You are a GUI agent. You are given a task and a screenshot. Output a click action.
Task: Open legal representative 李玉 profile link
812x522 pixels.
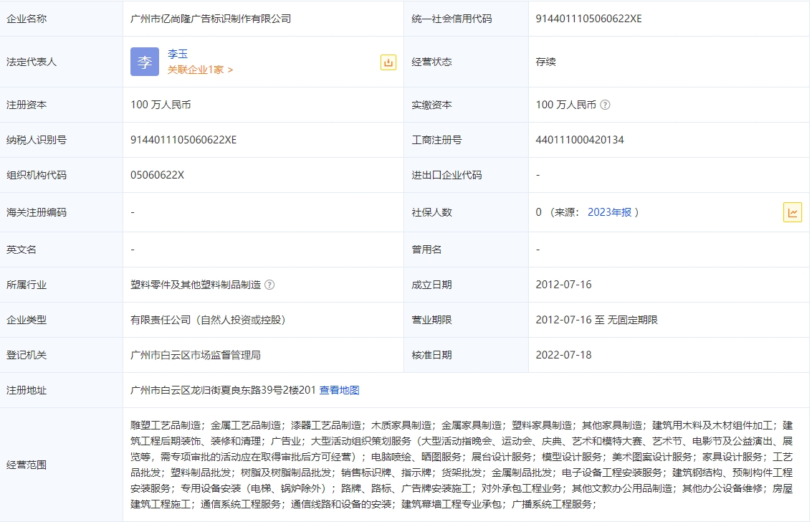point(178,54)
